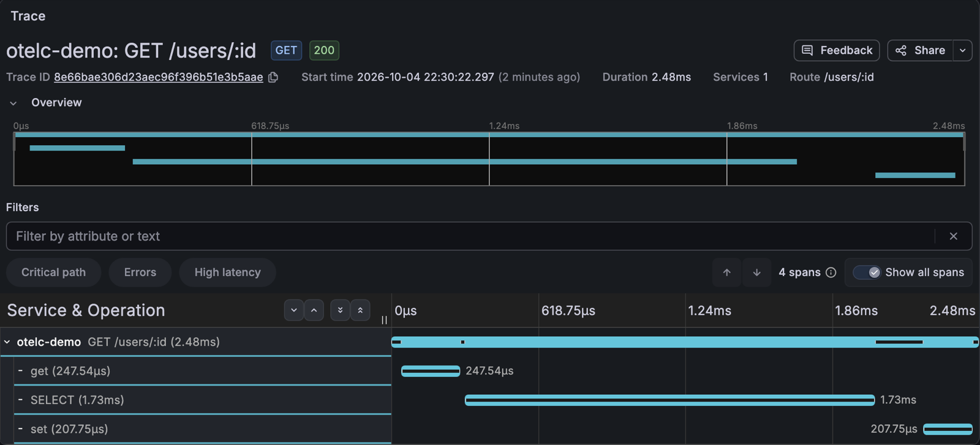Screen dimensions: 980x445
Task: Click the 200 status badge
Action: pos(324,50)
